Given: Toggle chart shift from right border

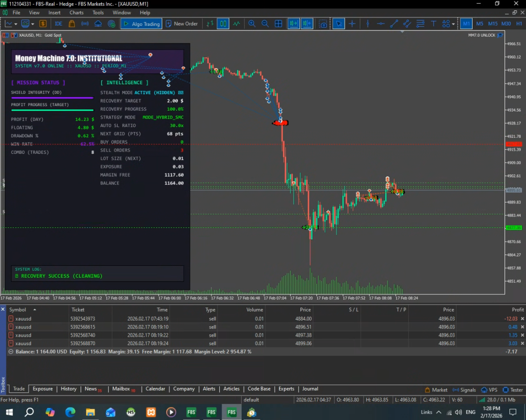Looking at the screenshot, I should [307, 24].
